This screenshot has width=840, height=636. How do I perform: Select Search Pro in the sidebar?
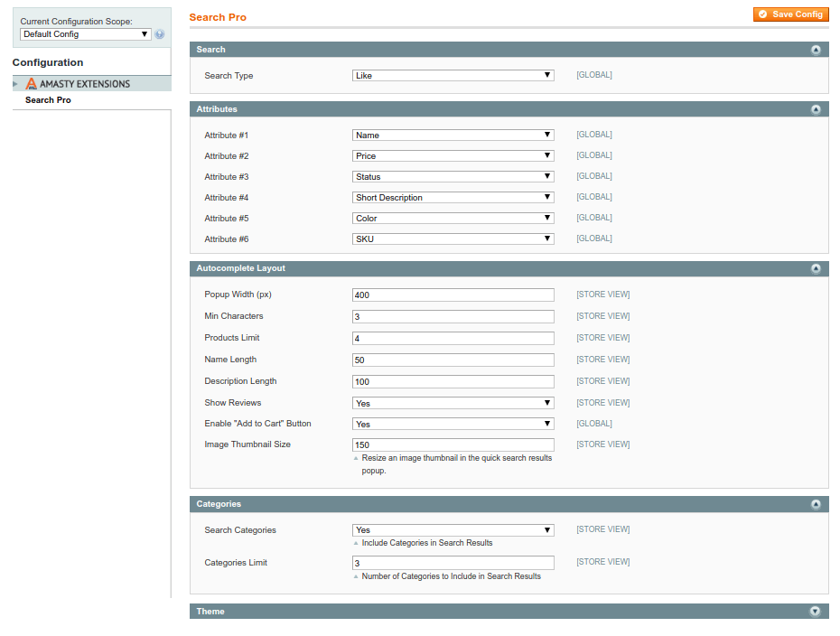(x=48, y=100)
